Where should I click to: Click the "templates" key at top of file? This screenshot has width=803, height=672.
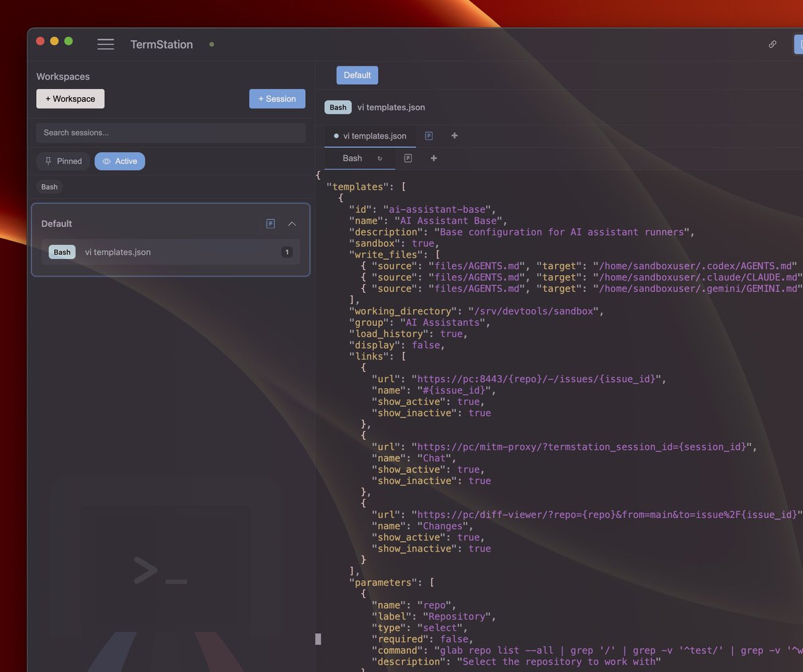(357, 187)
